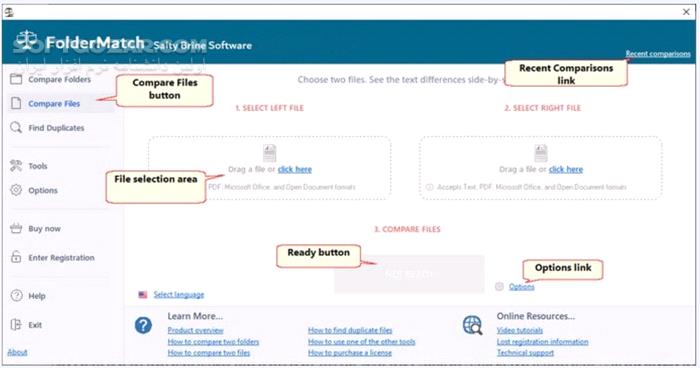Click the Tools wrench icon
The image size is (700, 368).
[16, 166]
